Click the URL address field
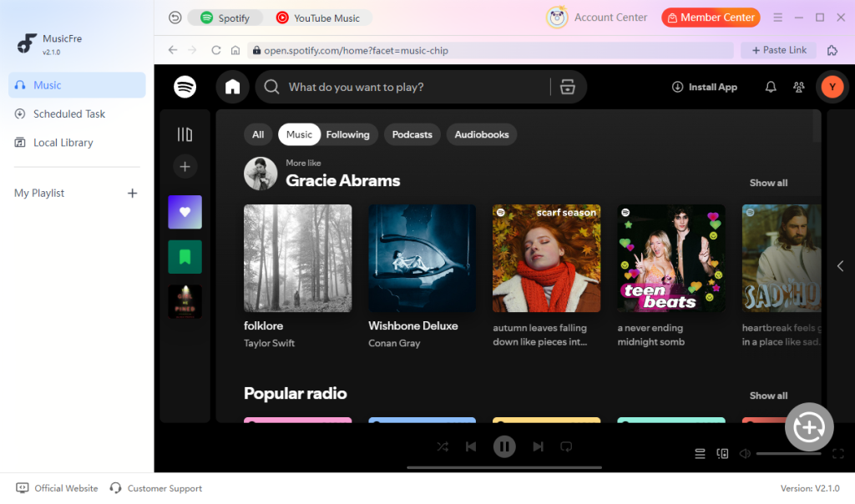Image resolution: width=855 pixels, height=504 pixels. (x=490, y=50)
